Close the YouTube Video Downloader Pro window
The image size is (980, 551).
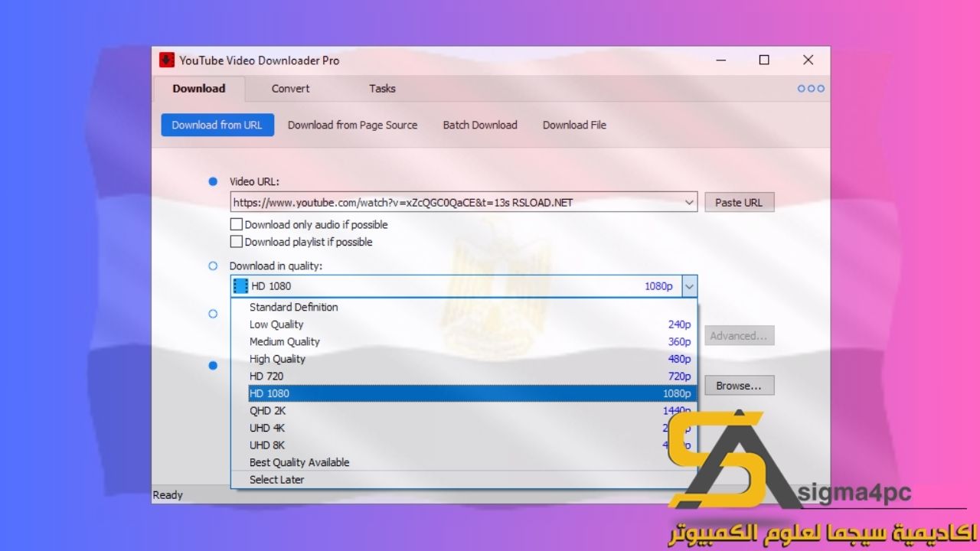pyautogui.click(x=808, y=60)
